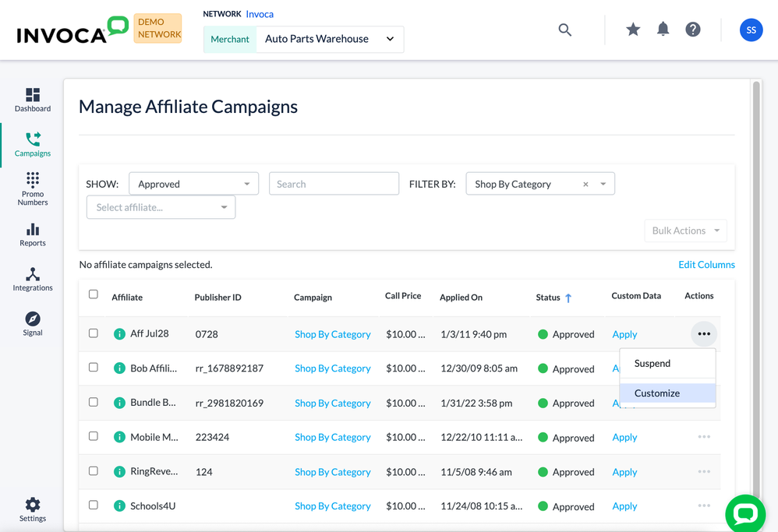Click the Merchant label tab
The height and width of the screenshot is (532, 778).
point(230,39)
